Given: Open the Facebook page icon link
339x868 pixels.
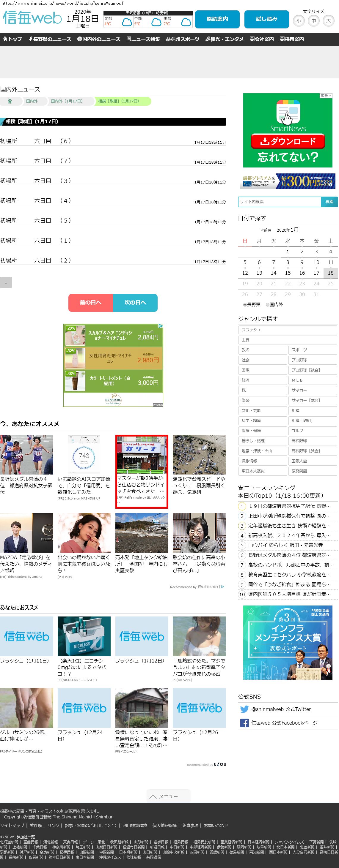Looking at the screenshot, I should tap(244, 723).
